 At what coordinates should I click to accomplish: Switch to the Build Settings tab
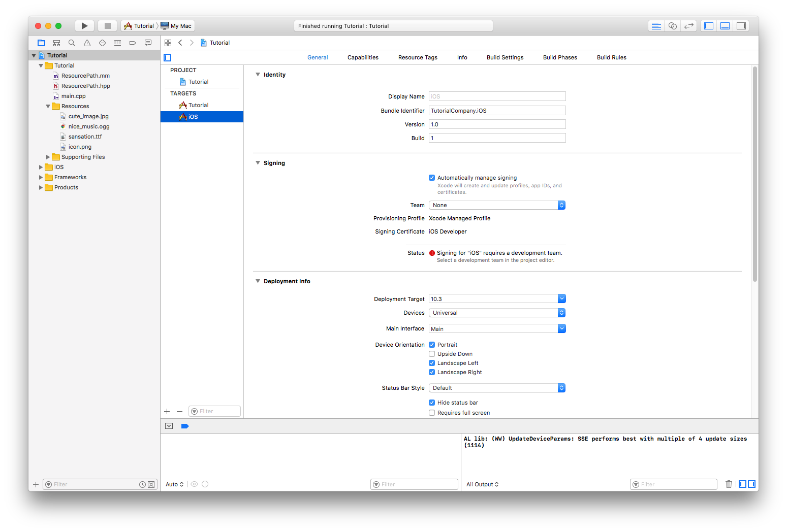click(x=505, y=57)
